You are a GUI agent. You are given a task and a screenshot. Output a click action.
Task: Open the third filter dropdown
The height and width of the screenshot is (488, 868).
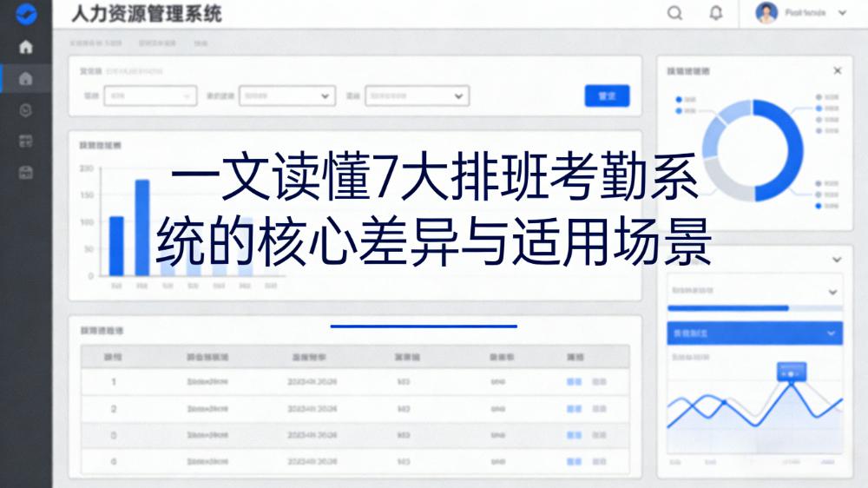[x=417, y=96]
